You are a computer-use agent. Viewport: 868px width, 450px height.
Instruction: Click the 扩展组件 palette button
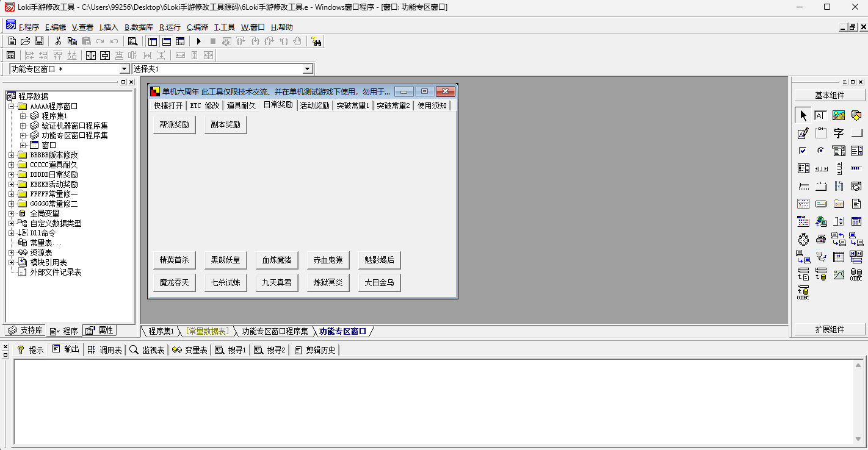[830, 329]
